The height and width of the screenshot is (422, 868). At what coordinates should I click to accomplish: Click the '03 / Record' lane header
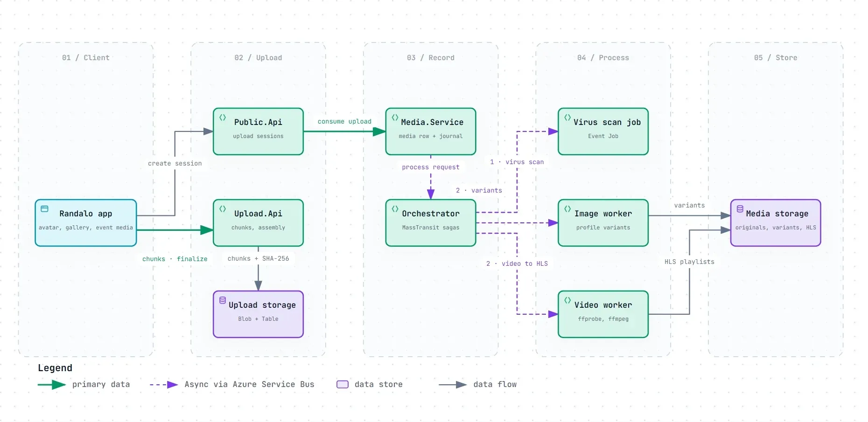431,58
